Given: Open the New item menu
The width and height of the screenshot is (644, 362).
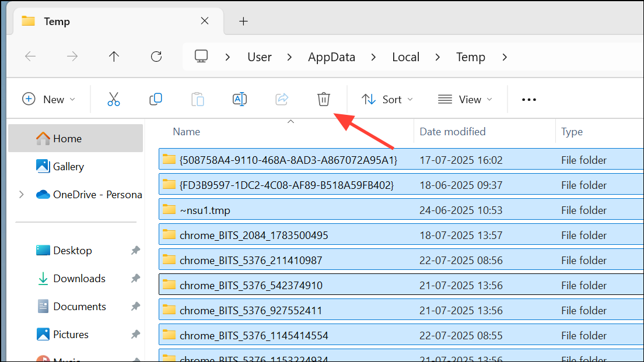Looking at the screenshot, I should [49, 99].
